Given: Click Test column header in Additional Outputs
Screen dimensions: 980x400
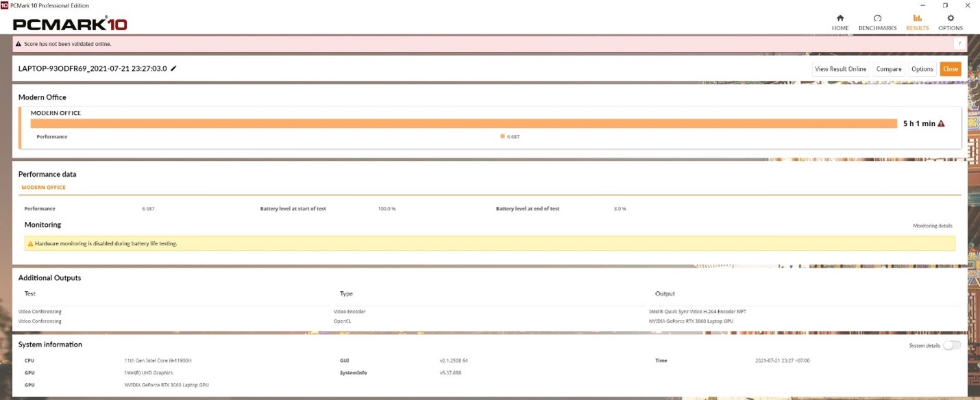Looking at the screenshot, I should click(x=30, y=294).
